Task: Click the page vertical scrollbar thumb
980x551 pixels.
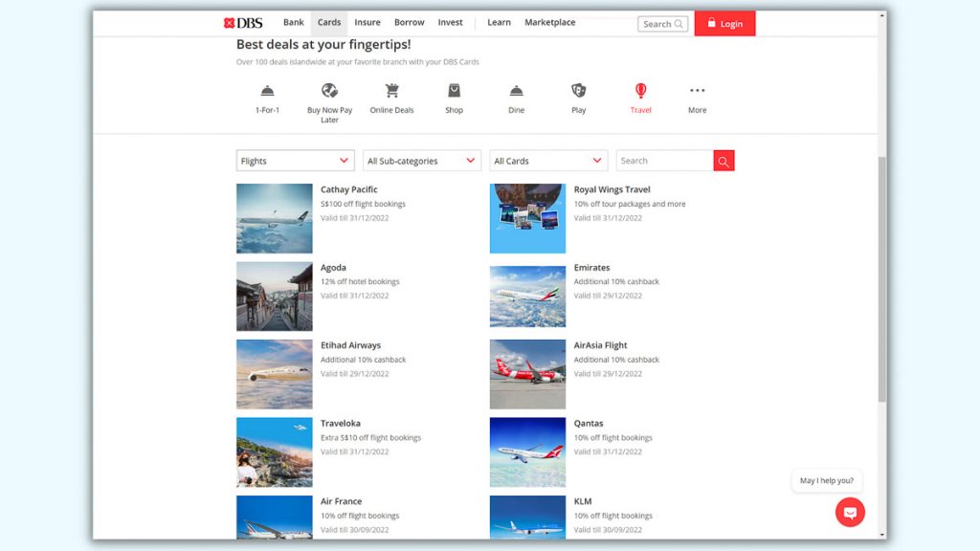Action: click(881, 279)
